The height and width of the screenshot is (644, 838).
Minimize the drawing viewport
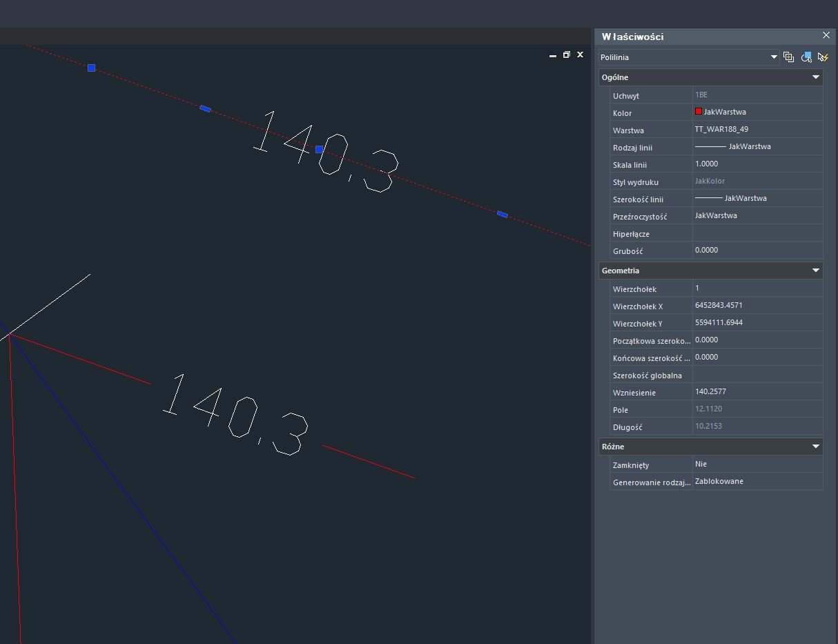pos(553,55)
